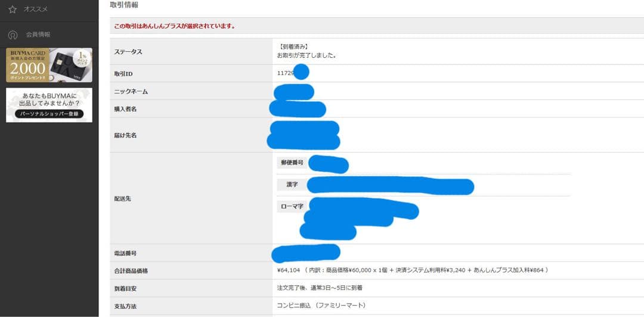Click the 合計商品価格 ¥64,104 breakdown text
The image size is (644, 317).
click(413, 271)
